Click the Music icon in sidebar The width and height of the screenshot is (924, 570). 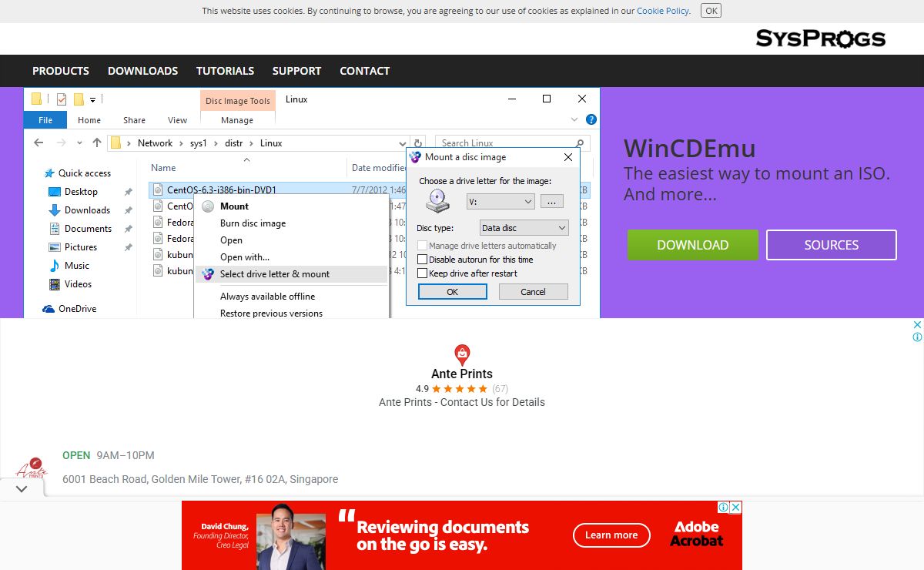click(x=55, y=266)
